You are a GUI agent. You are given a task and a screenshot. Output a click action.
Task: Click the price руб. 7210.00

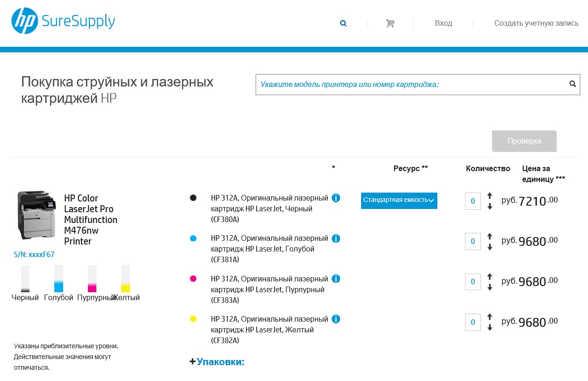(x=530, y=201)
